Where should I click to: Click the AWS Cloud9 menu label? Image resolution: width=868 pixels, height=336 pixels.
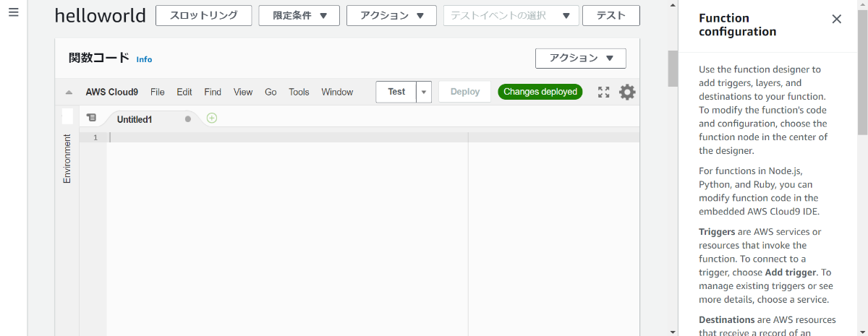pos(112,92)
